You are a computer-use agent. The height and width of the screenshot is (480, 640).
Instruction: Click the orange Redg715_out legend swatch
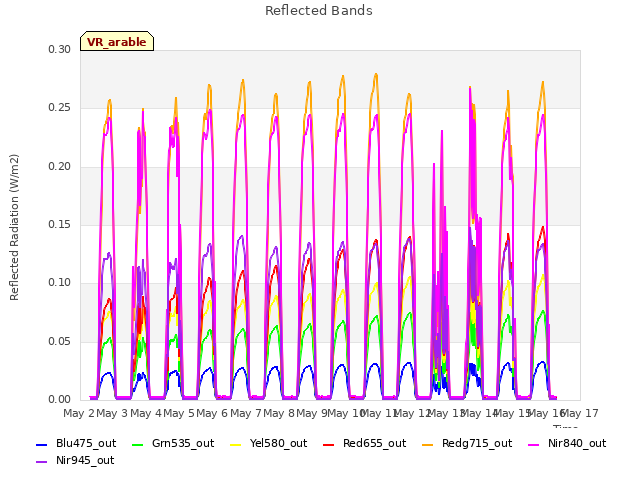point(427,445)
